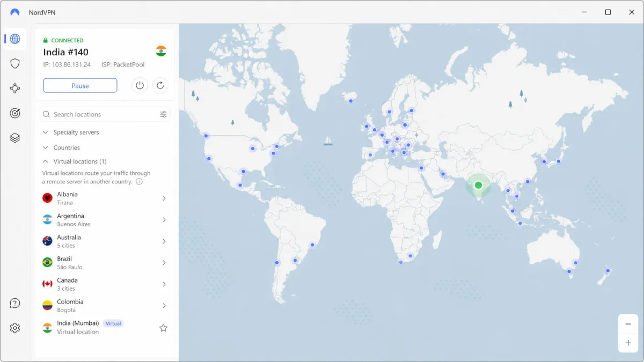Image resolution: width=644 pixels, height=362 pixels.
Task: Open the help question mark icon
Action: (x=15, y=304)
